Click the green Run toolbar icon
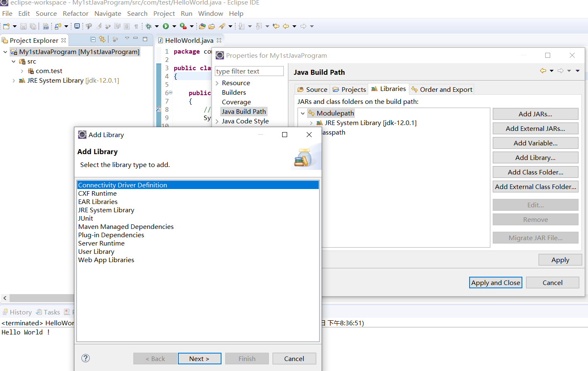The height and width of the screenshot is (371, 588). tap(166, 26)
